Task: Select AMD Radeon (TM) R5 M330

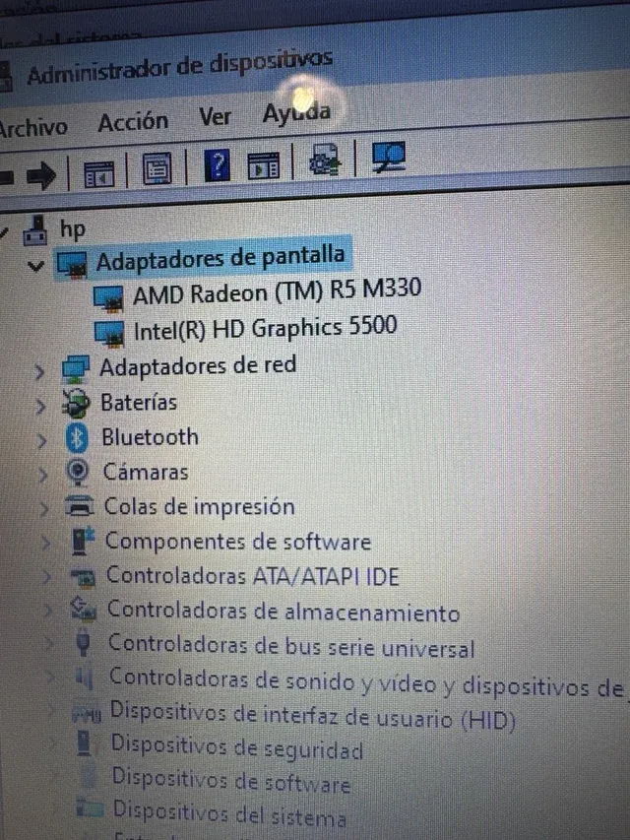Action: [277, 291]
